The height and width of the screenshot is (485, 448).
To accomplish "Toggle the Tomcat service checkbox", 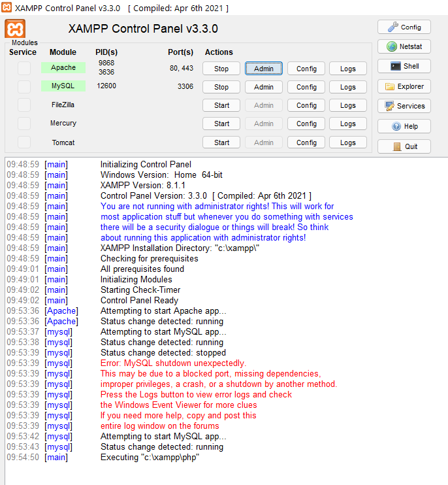I will (x=24, y=142).
